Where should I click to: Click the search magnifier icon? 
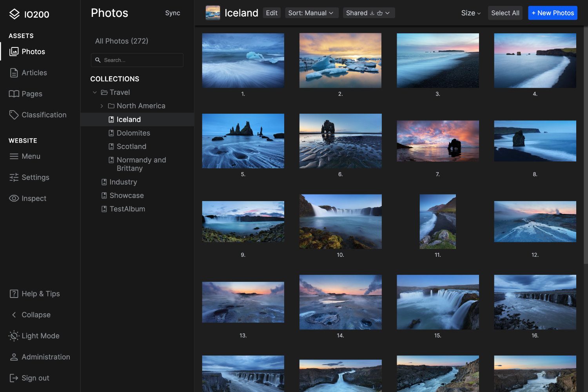click(98, 60)
